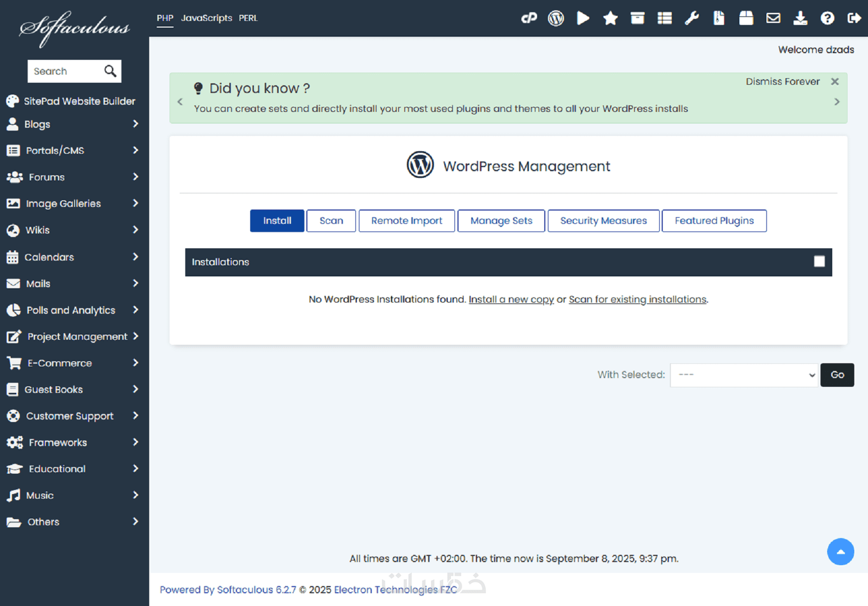Screen dimensions: 868x606
Task: Click the E-Commerce shopping cart icon
Action: coord(14,363)
